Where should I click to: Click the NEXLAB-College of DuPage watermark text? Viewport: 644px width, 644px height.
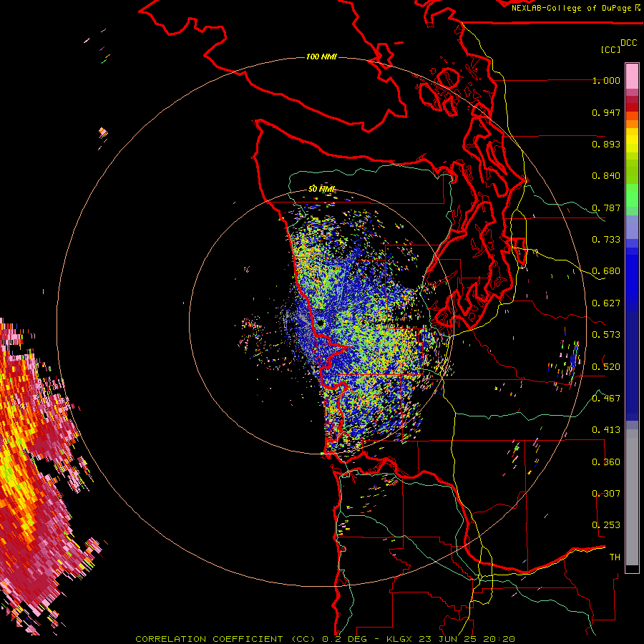575,8
